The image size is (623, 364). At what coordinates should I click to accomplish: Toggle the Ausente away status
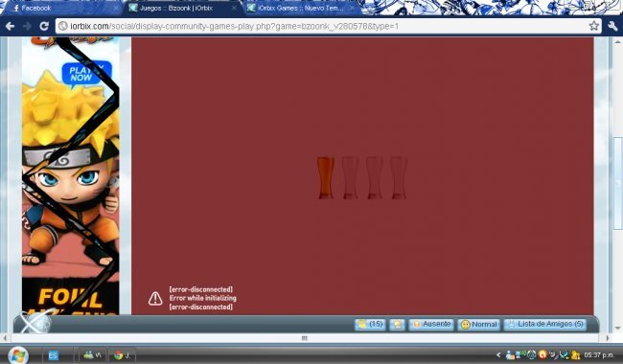pos(431,325)
